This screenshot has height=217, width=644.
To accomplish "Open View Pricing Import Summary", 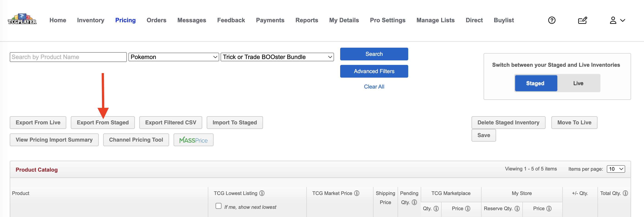I will tap(54, 140).
